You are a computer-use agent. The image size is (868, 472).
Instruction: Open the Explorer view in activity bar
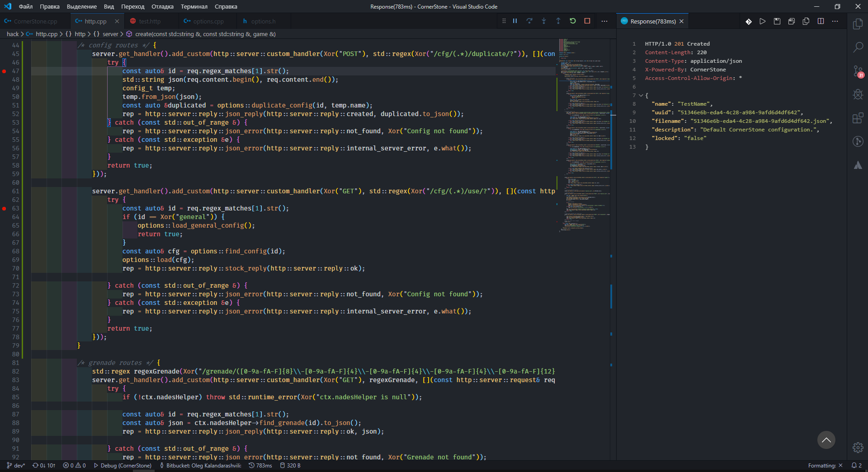858,24
